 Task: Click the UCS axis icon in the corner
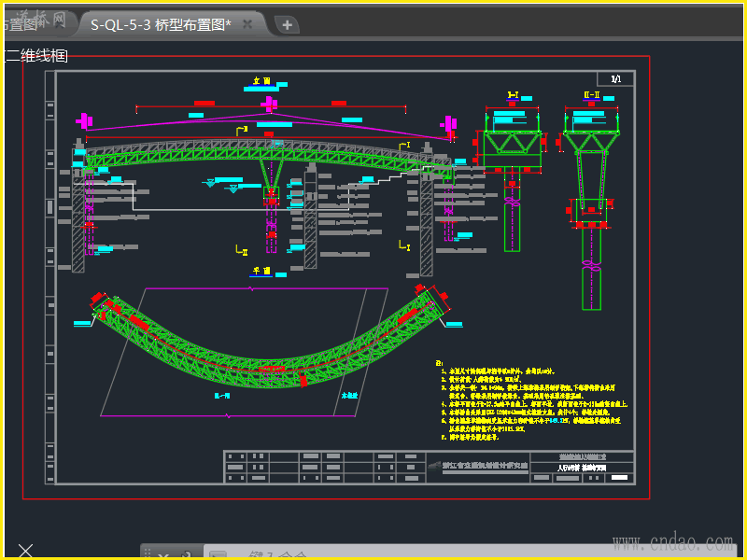point(25,551)
